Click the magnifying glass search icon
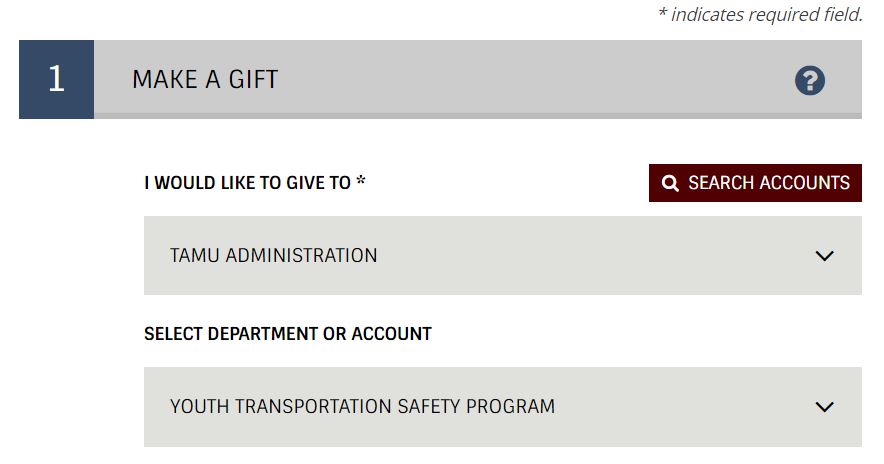This screenshot has width=884, height=464. pyautogui.click(x=670, y=183)
